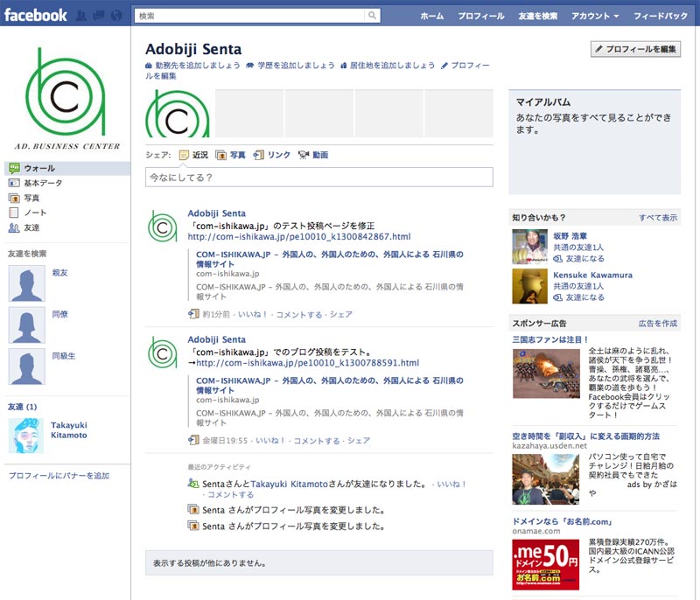Click the link-post icon beside 約1分前

(193, 314)
